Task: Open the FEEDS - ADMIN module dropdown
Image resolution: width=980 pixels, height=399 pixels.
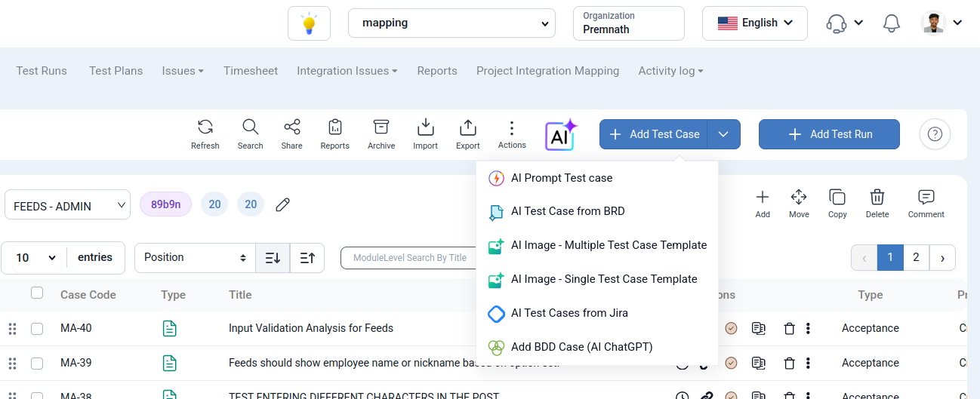Action: coord(68,205)
